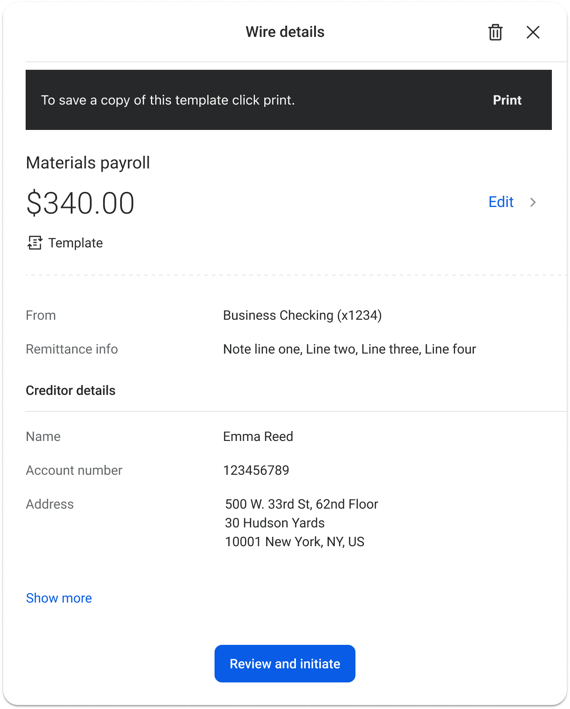This screenshot has height=709, width=570.
Task: Select the $340.00 amount text
Action: [x=80, y=203]
